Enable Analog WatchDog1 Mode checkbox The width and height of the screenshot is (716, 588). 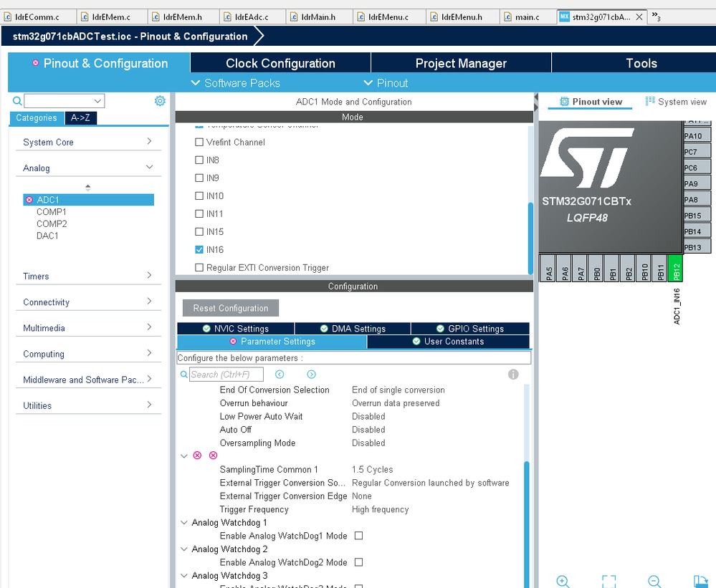coord(359,536)
